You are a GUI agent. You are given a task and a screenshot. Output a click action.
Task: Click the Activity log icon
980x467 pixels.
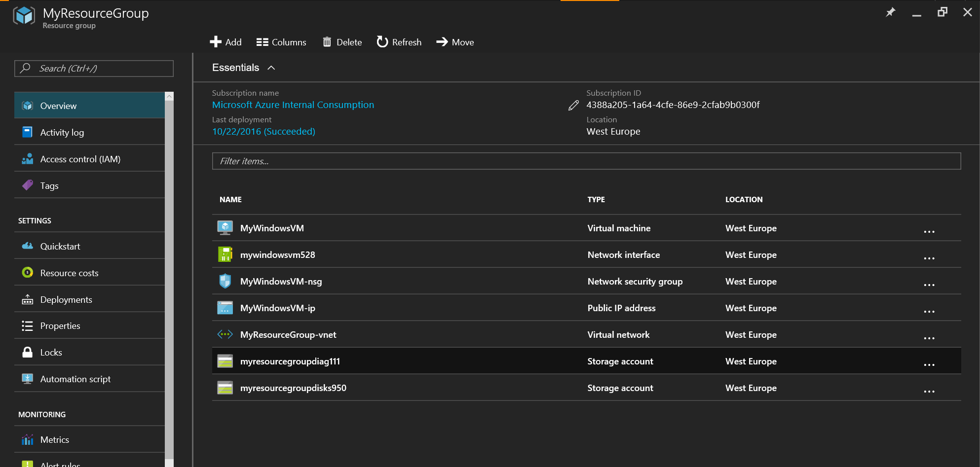point(28,132)
